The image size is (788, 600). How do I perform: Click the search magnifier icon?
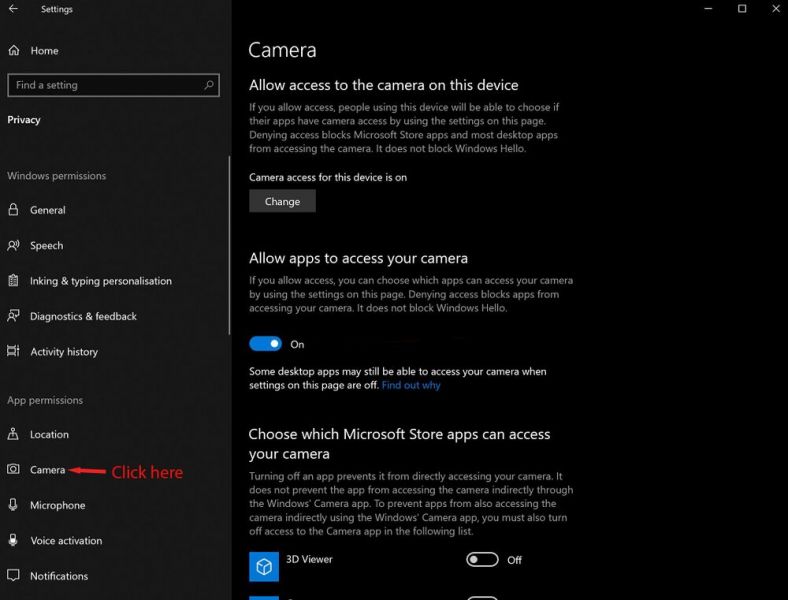point(209,86)
